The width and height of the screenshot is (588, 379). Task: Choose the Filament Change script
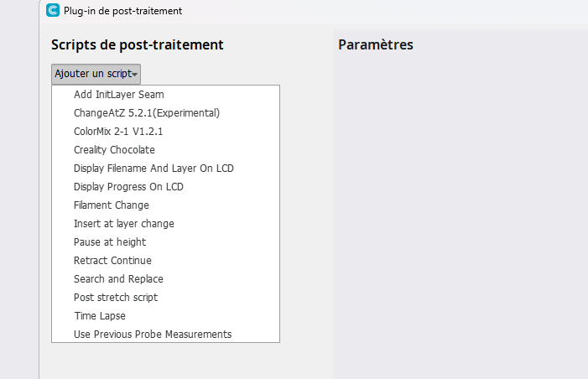(x=165, y=205)
